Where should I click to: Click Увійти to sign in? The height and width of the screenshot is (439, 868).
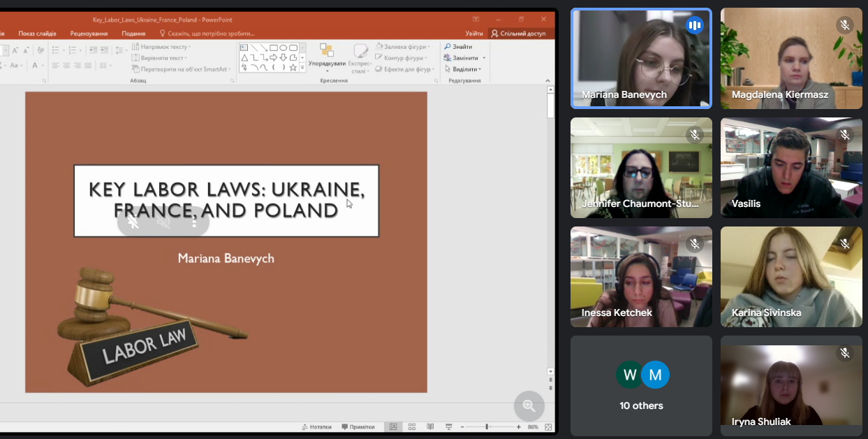click(x=474, y=33)
